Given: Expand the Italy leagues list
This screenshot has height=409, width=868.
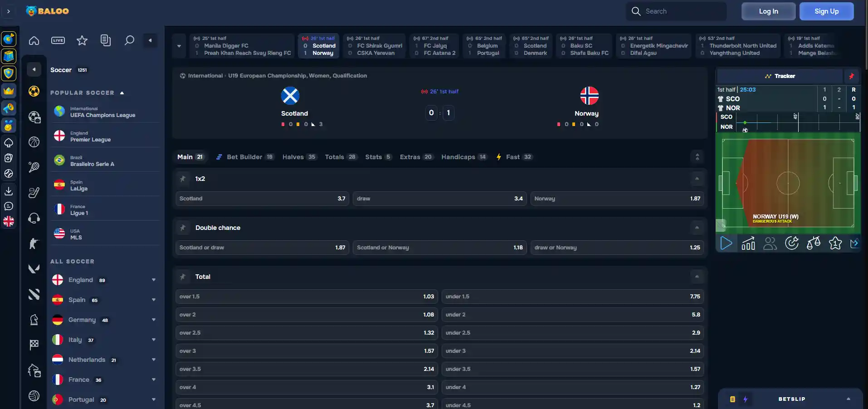Looking at the screenshot, I should point(154,340).
